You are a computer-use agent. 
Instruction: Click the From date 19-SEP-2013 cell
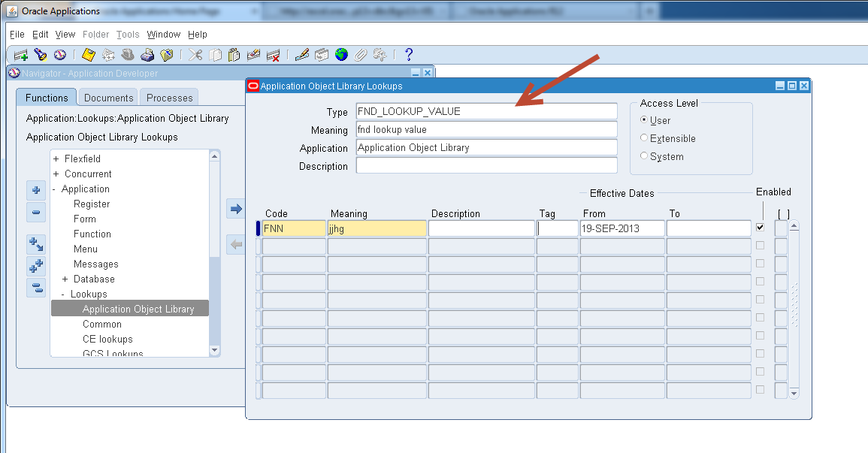click(x=622, y=228)
